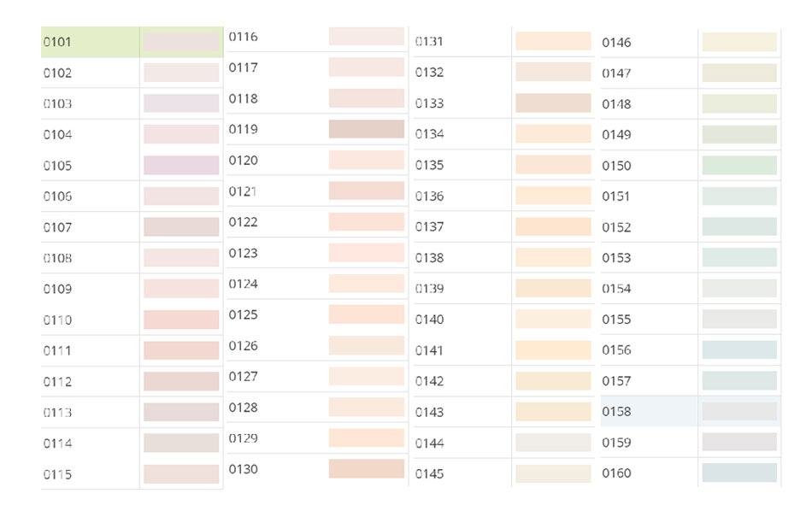Click the swatch for color 0133
Image resolution: width=812 pixels, height=505 pixels.
[553, 103]
